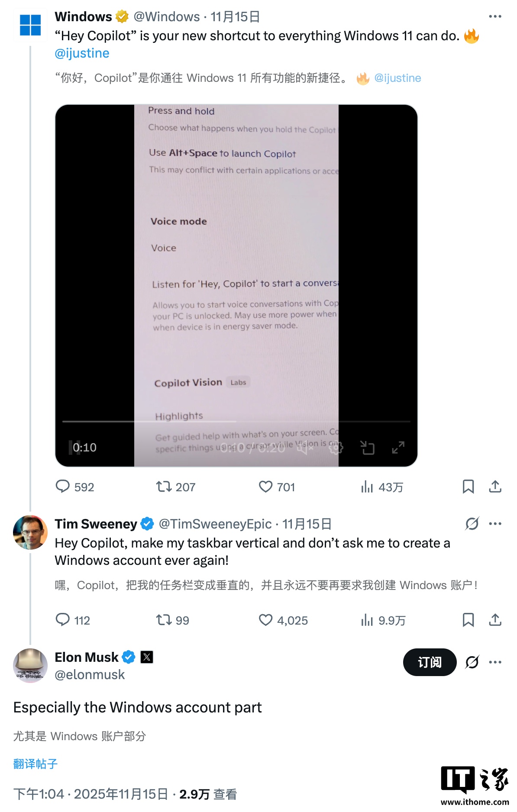The image size is (517, 812).
Task: Open the @ijustine mention link
Action: point(82,53)
